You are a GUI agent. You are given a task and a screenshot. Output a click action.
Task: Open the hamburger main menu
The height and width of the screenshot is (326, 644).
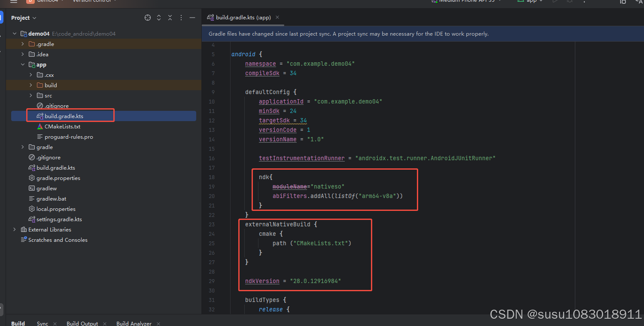click(x=14, y=1)
